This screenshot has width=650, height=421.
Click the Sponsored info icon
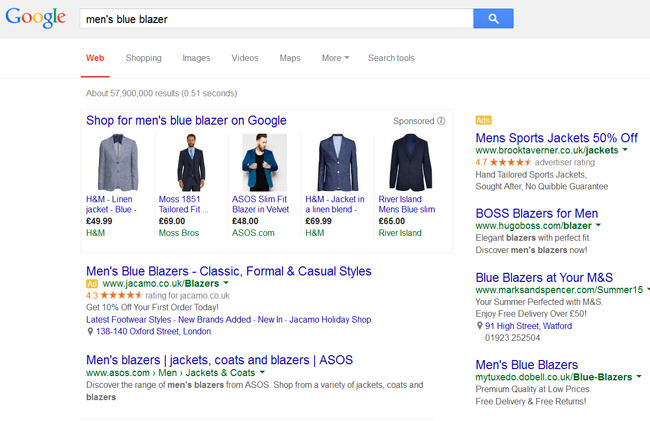pos(441,121)
